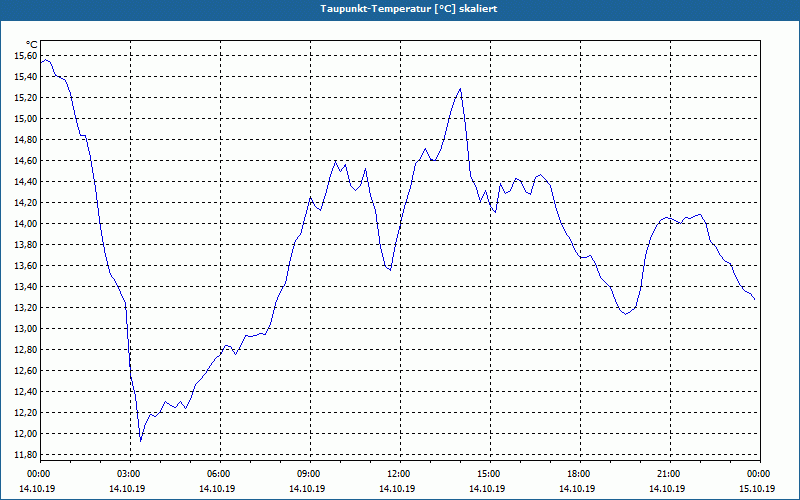Click the 15,40 y-axis label
Image resolution: width=800 pixels, height=500 pixels.
coord(25,77)
